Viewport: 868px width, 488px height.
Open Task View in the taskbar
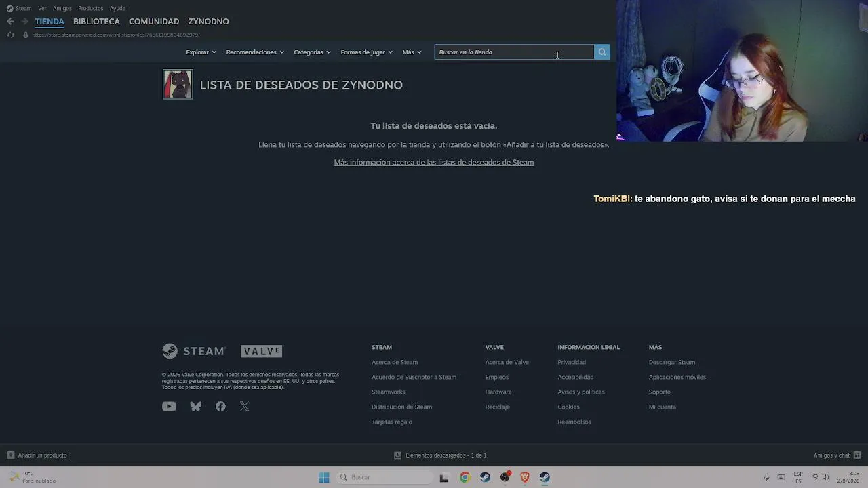444,477
